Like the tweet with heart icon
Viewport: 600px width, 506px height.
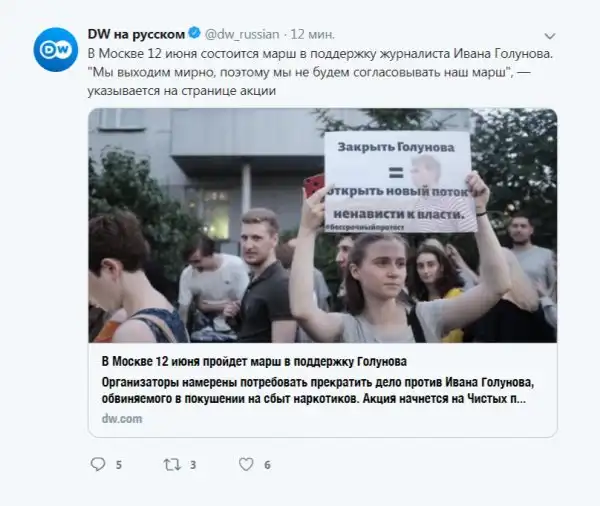click(x=246, y=464)
